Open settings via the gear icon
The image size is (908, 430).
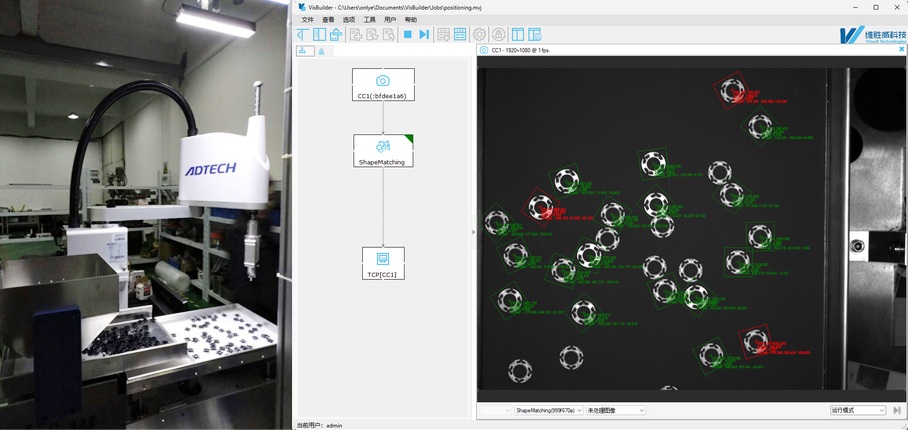(x=480, y=35)
